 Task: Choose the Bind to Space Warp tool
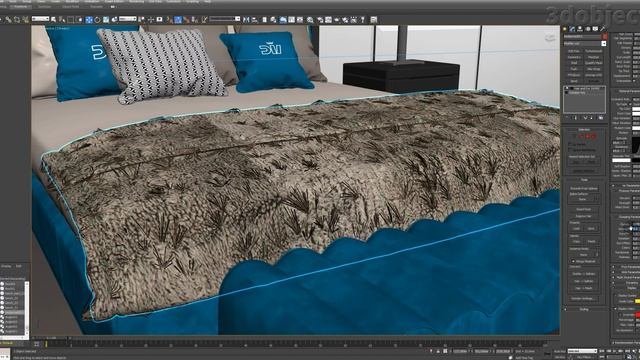25,19
